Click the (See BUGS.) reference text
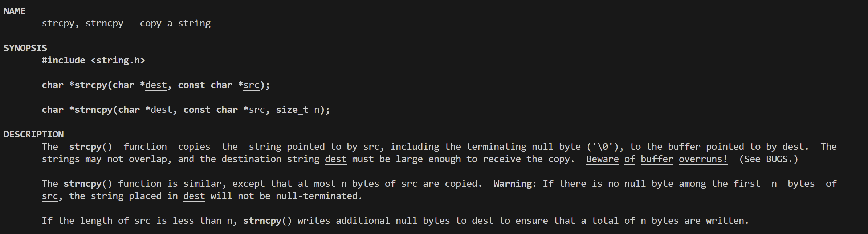The image size is (868, 234). point(769,159)
